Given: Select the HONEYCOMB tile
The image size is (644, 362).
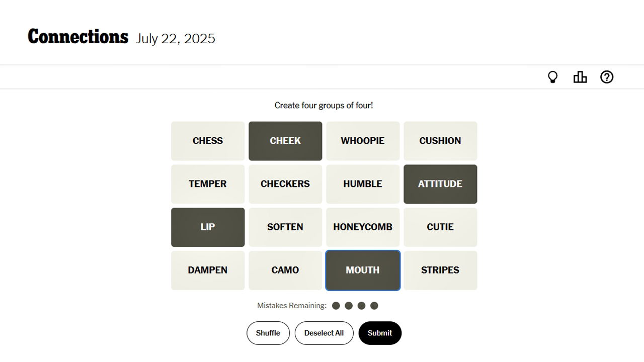Looking at the screenshot, I should (363, 227).
